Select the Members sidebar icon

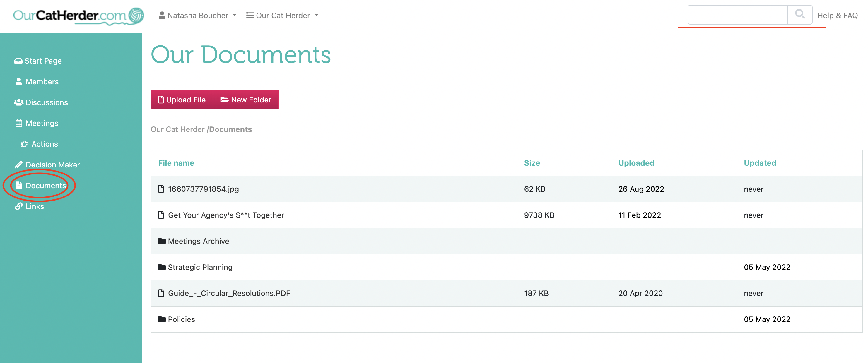point(18,81)
